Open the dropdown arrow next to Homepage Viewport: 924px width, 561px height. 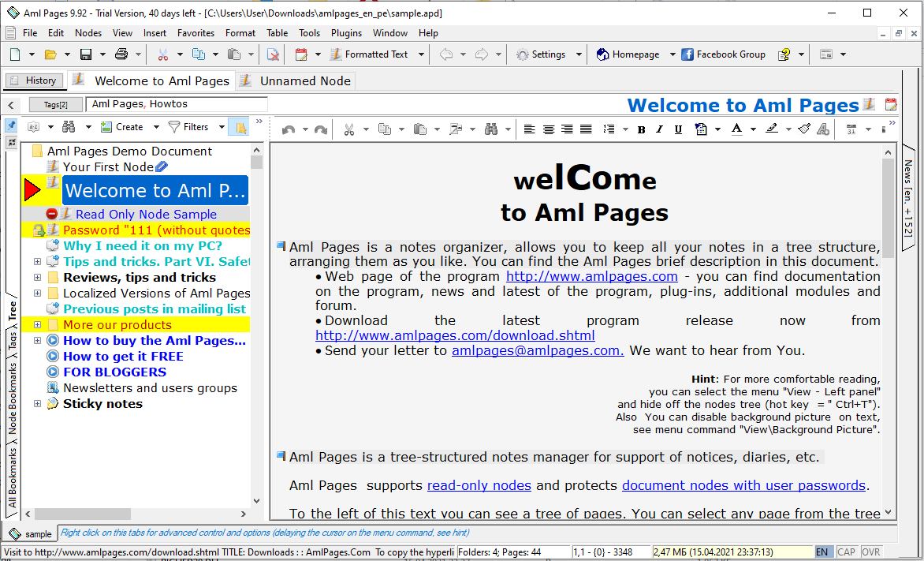coord(673,54)
